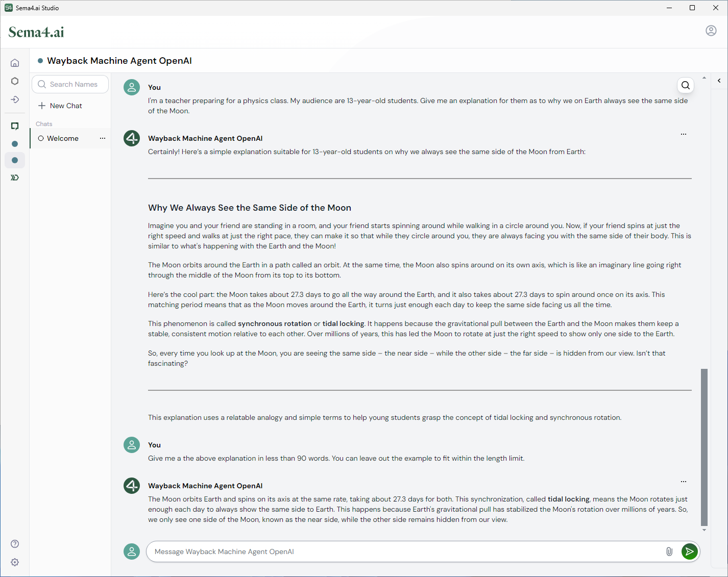Viewport: 728px width, 577px height.
Task: Click the Sema4.ai logo
Action: point(36,32)
